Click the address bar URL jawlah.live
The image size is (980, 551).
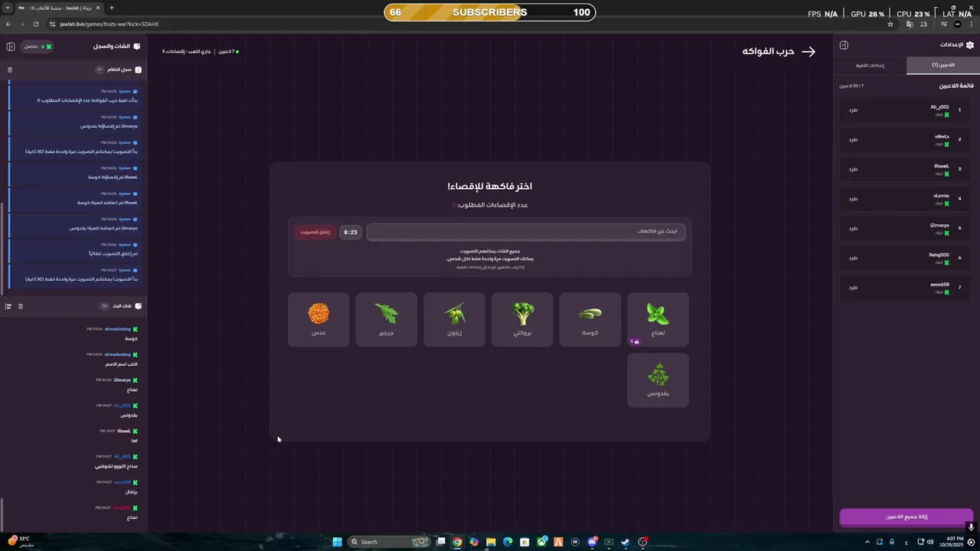tap(109, 24)
